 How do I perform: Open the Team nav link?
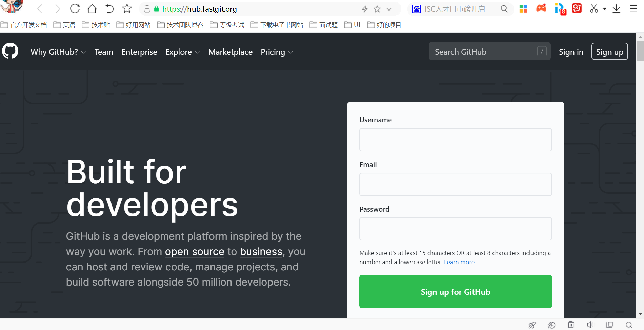104,52
